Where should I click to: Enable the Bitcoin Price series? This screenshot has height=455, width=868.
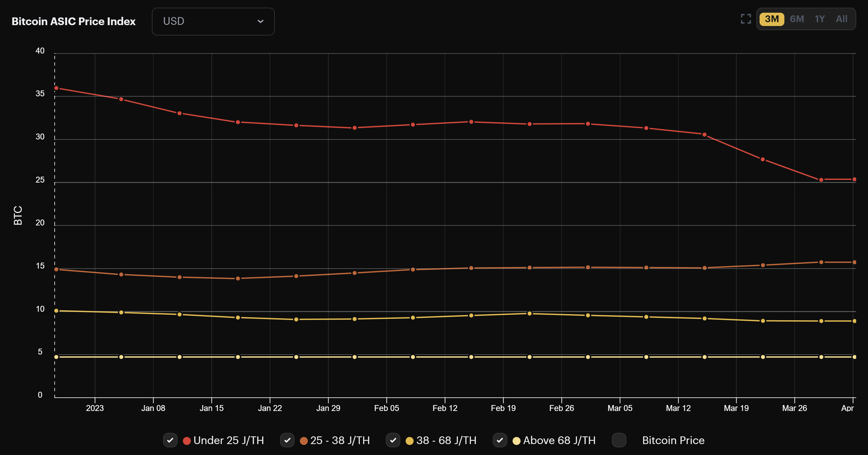(x=619, y=440)
